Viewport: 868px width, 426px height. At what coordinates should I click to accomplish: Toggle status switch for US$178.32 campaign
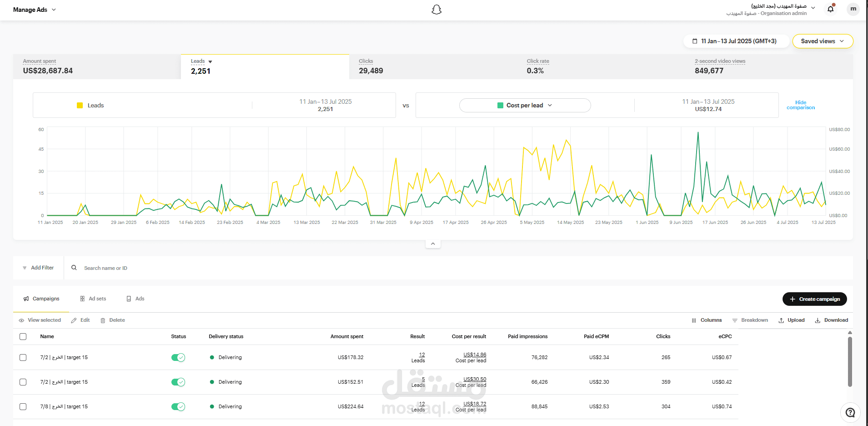click(x=178, y=357)
